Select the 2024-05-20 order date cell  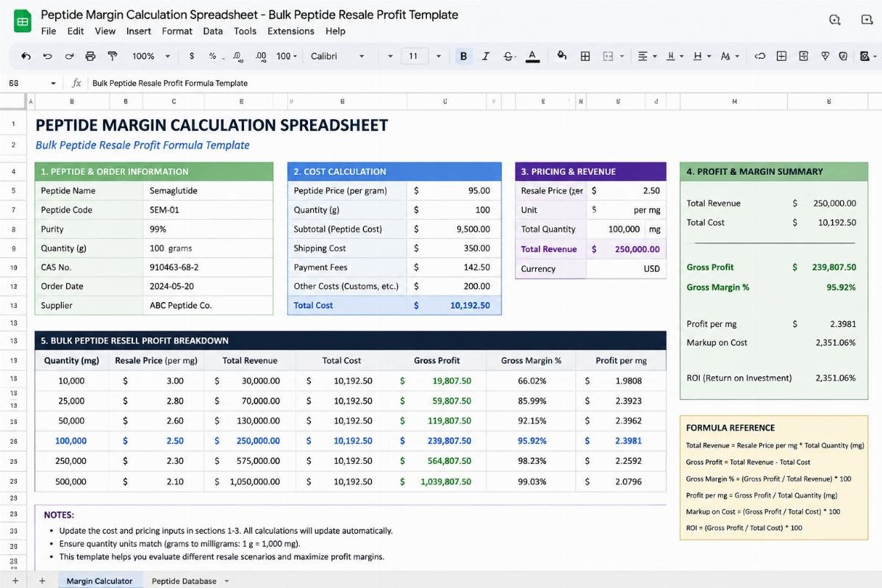click(208, 286)
